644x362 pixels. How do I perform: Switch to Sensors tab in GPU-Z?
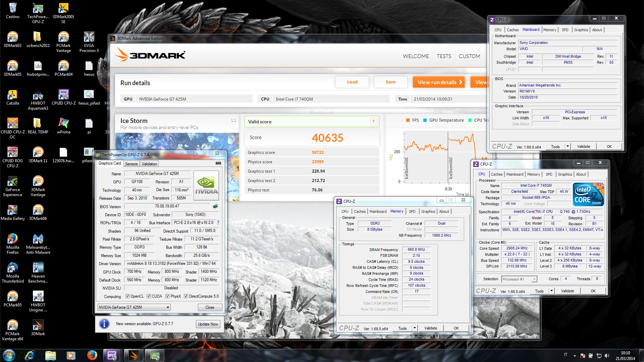(x=131, y=164)
